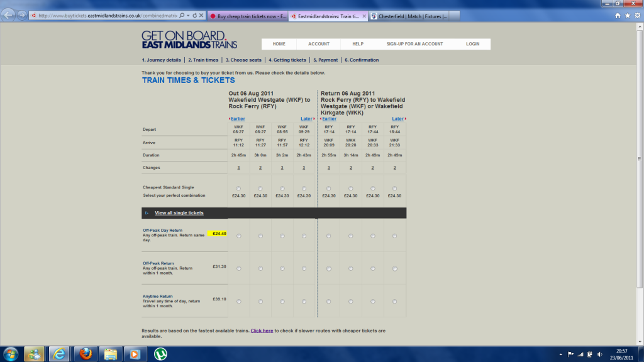Click the East Midlands Trains logo

coord(189,40)
